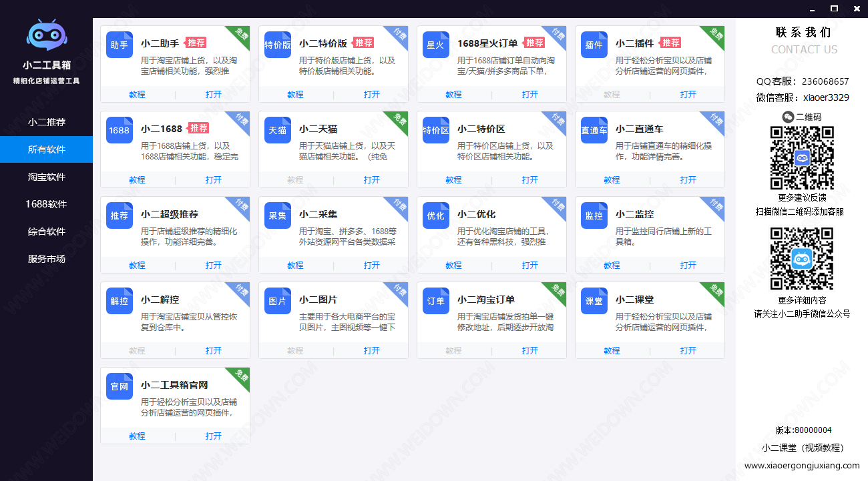Viewport: 868px width, 481px height.
Task: Click the 小二采集 title
Action: (x=318, y=214)
